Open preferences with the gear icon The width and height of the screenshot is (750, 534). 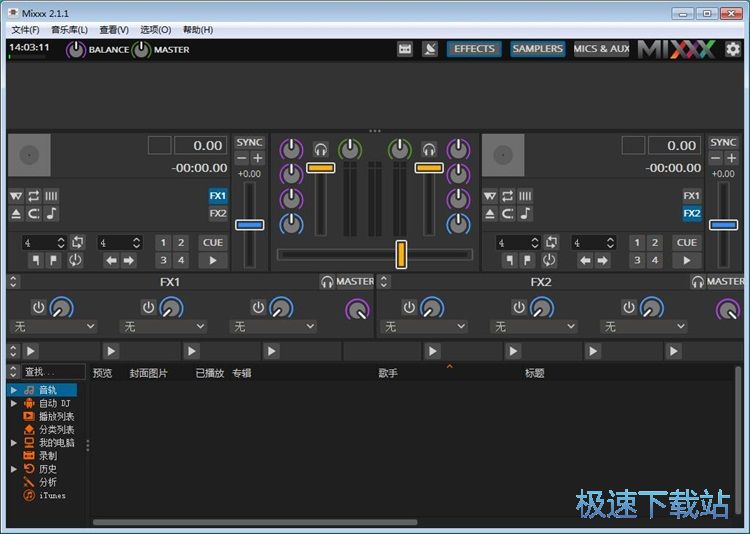pyautogui.click(x=733, y=49)
